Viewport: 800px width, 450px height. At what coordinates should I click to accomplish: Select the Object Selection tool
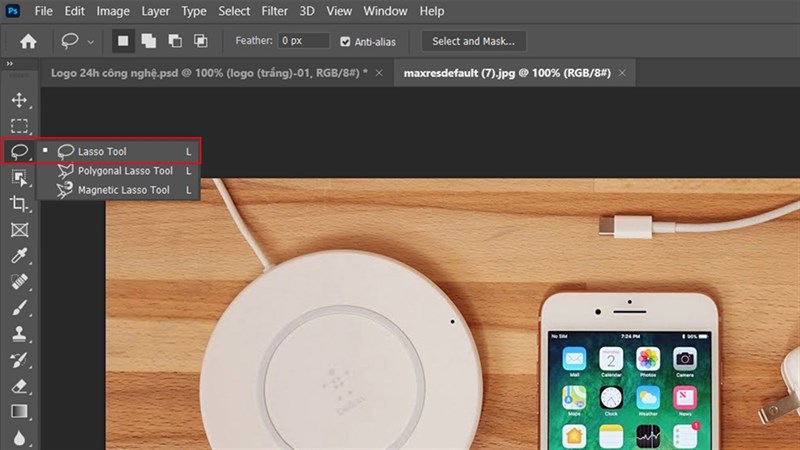[x=19, y=178]
